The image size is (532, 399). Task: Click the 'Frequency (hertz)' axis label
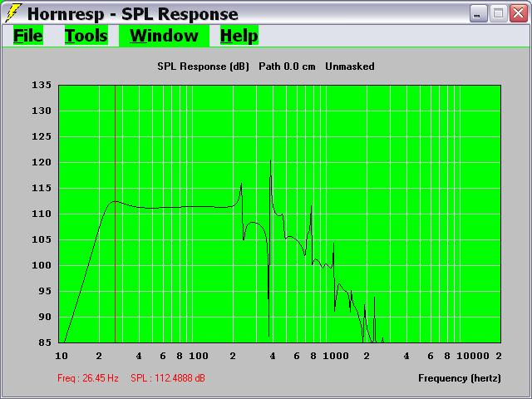click(x=460, y=378)
